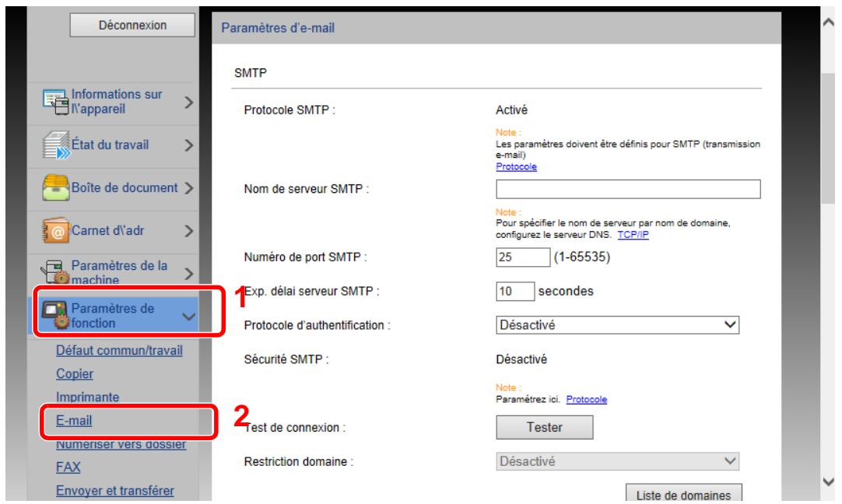Click the scrollbar down arrow
Image resolution: width=842 pixels, height=504 pixels.
829,481
